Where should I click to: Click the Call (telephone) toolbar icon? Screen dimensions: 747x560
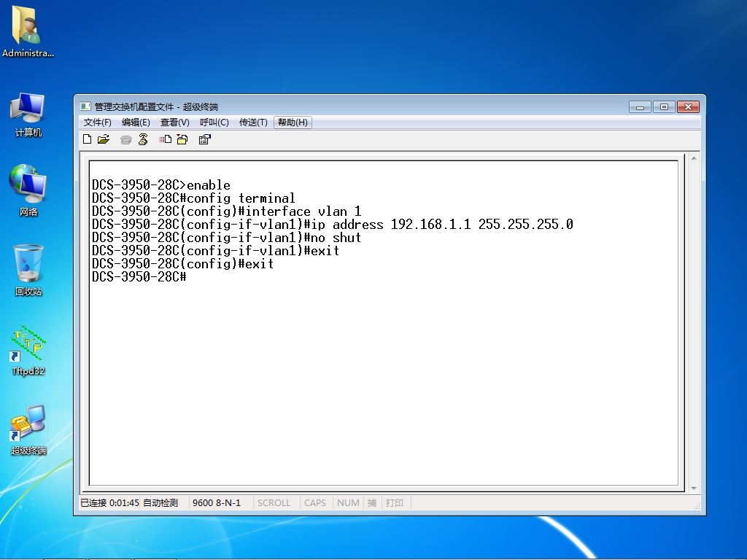click(x=125, y=139)
